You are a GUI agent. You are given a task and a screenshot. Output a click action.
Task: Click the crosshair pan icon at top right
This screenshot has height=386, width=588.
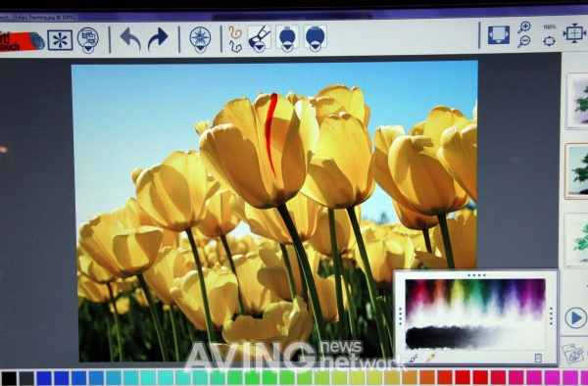574,33
